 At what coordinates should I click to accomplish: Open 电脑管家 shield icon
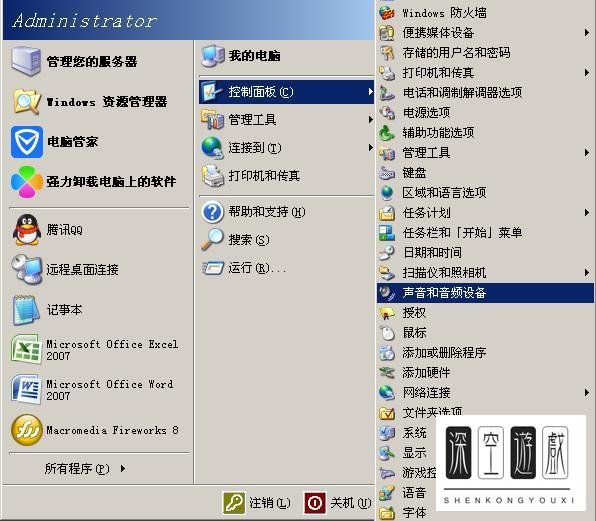coord(27,142)
